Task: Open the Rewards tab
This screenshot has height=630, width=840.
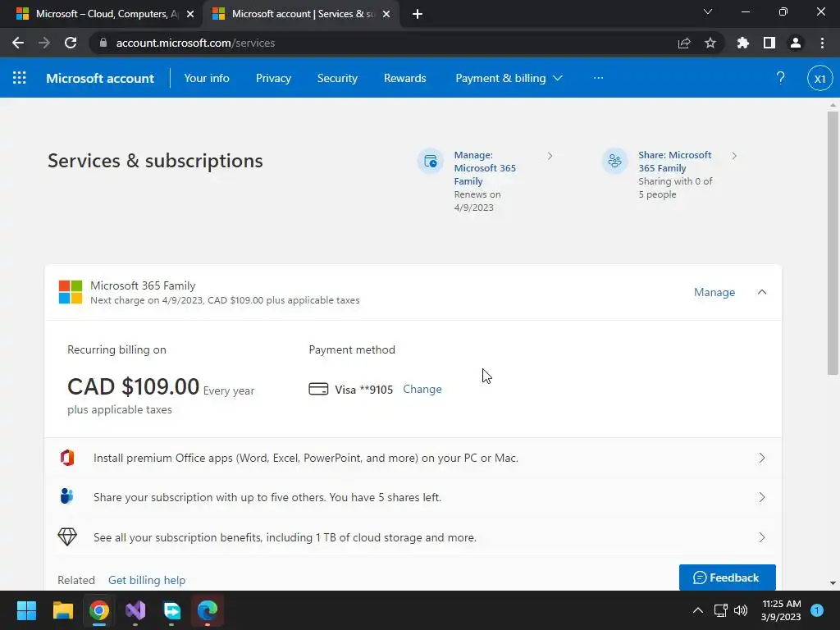Action: 405,78
